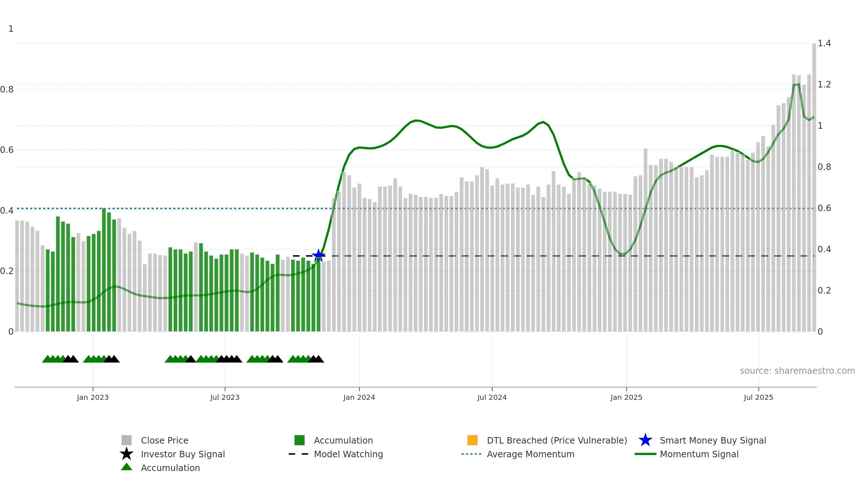Click the tallest gray bar at far right
This screenshot has height=488, width=868.
[x=814, y=187]
